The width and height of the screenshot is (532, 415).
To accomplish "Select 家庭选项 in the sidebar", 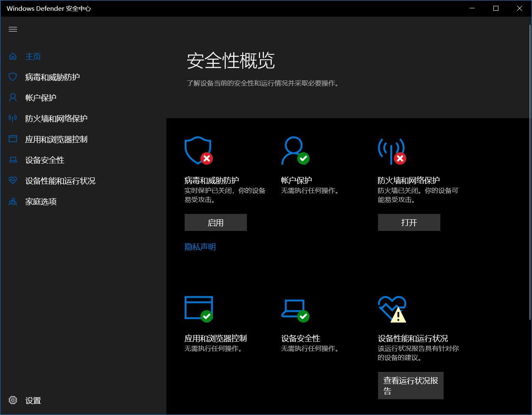I will (x=41, y=201).
